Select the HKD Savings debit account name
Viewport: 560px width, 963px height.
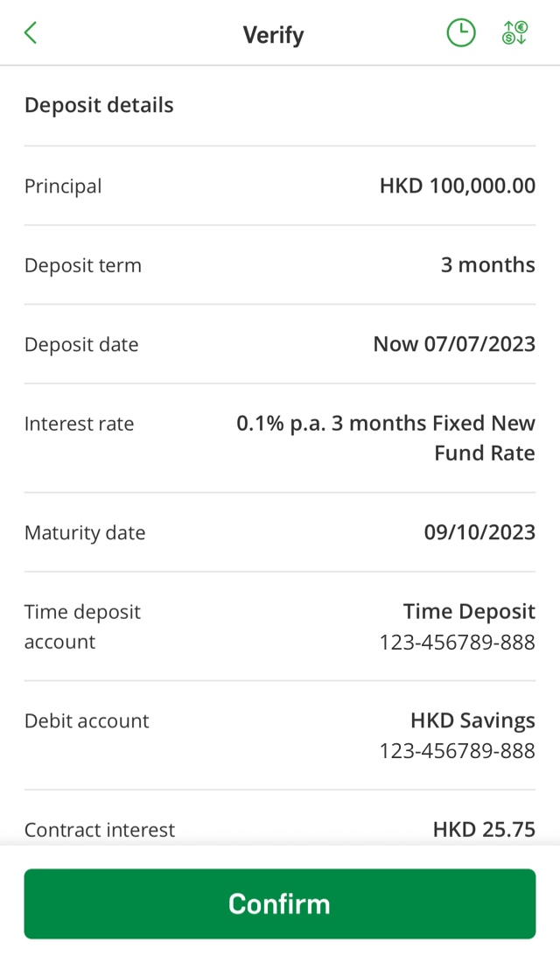pyautogui.click(x=472, y=720)
